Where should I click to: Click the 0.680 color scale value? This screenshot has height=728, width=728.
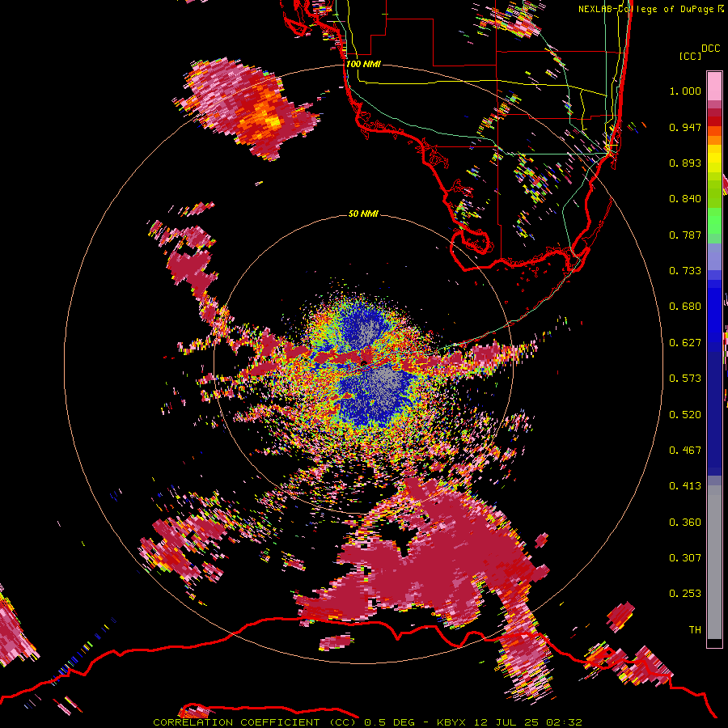pyautogui.click(x=685, y=307)
